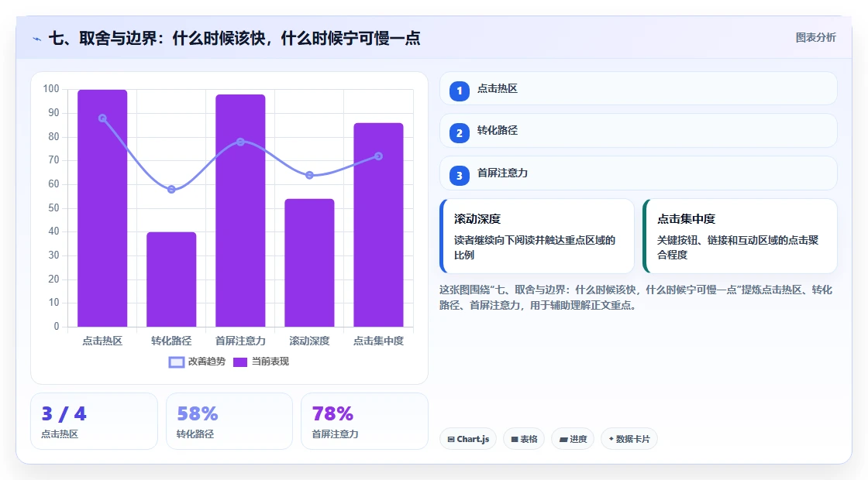Click the trend line point above 点击集中度
Image resolution: width=868 pixels, height=480 pixels.
point(379,156)
